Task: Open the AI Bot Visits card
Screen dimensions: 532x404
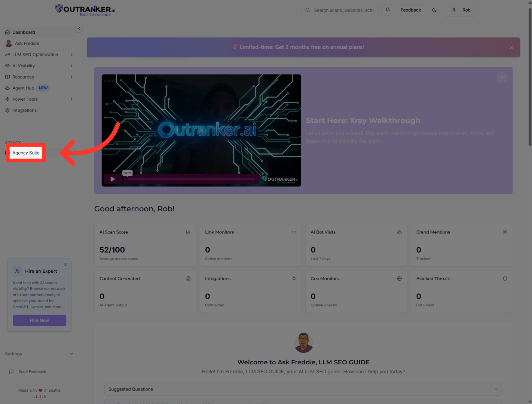Action: click(x=356, y=245)
